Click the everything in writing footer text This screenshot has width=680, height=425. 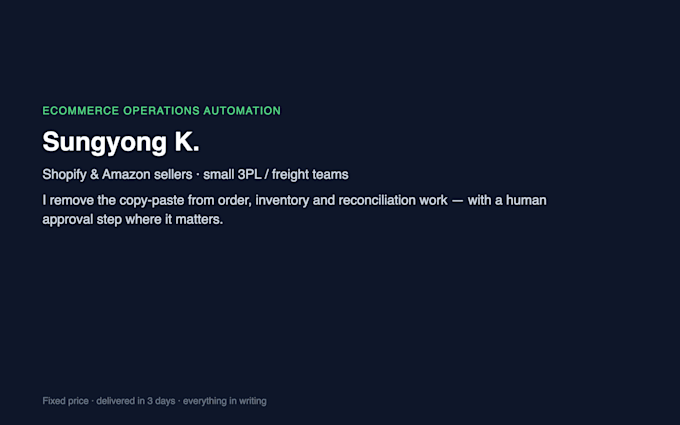pos(225,401)
